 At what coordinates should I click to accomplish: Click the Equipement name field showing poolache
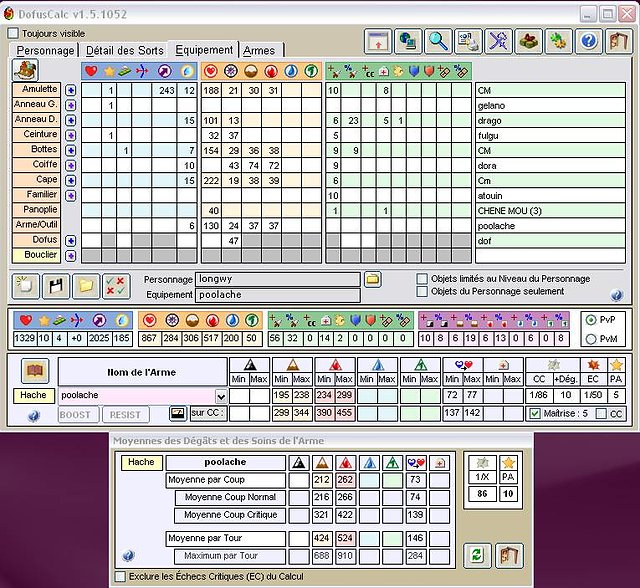point(278,295)
